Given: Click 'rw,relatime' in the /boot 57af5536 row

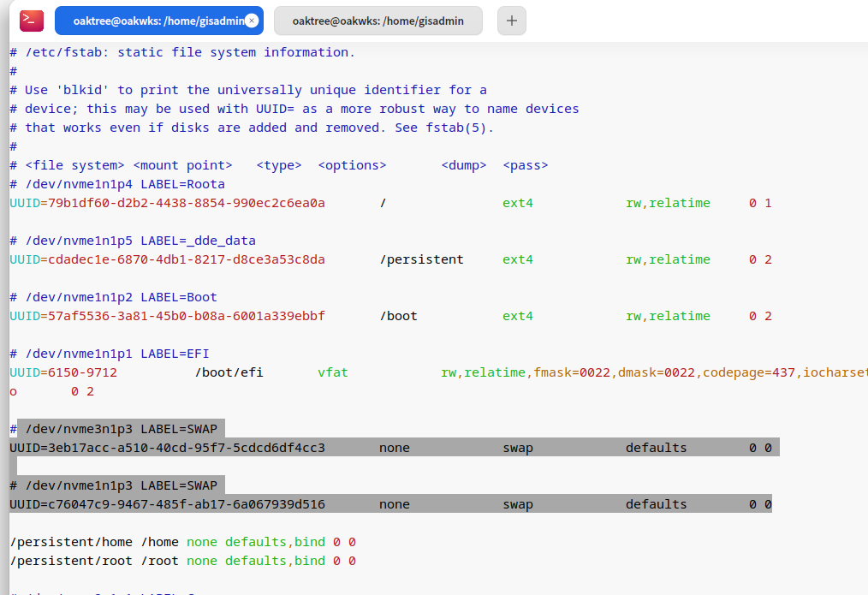Looking at the screenshot, I should [668, 316].
